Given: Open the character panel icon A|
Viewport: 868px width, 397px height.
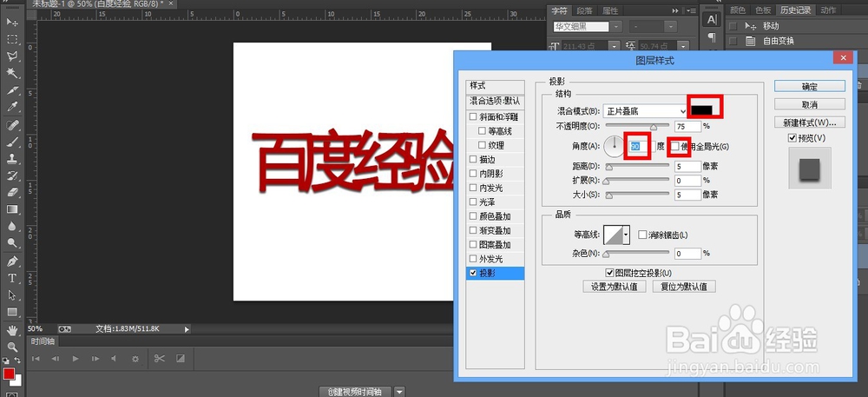Looking at the screenshot, I should pos(712,19).
